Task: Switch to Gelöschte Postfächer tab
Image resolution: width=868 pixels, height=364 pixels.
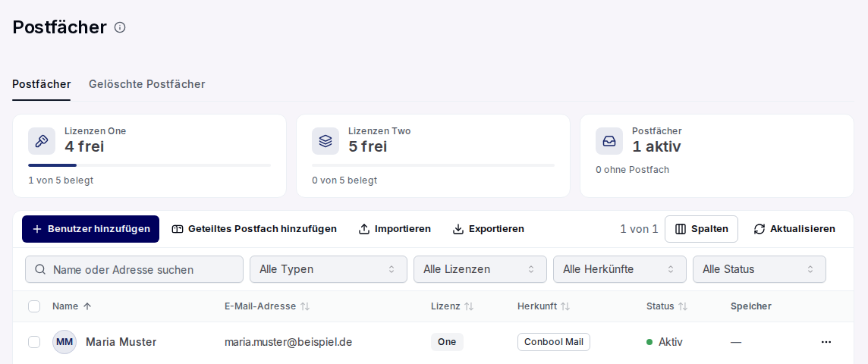Action: click(x=146, y=84)
